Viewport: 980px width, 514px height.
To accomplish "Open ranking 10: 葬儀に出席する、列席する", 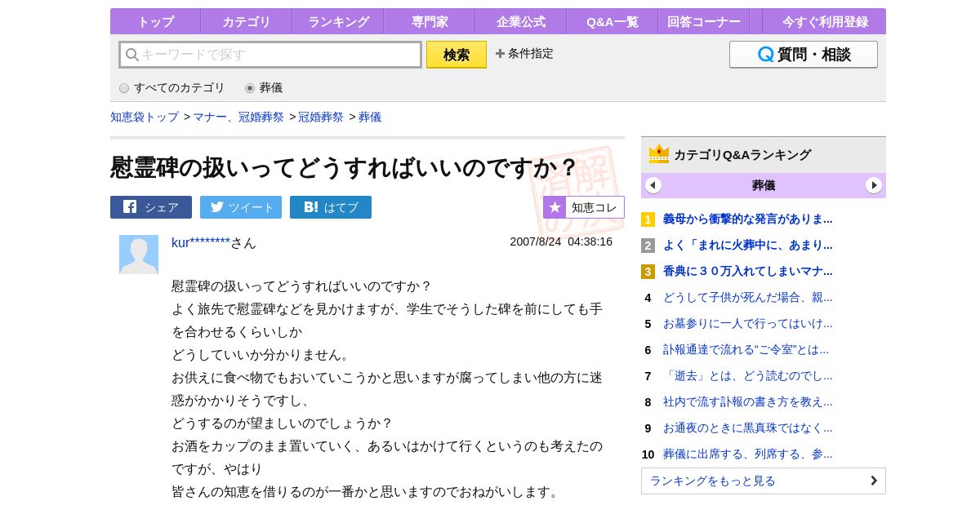I will tap(748, 454).
